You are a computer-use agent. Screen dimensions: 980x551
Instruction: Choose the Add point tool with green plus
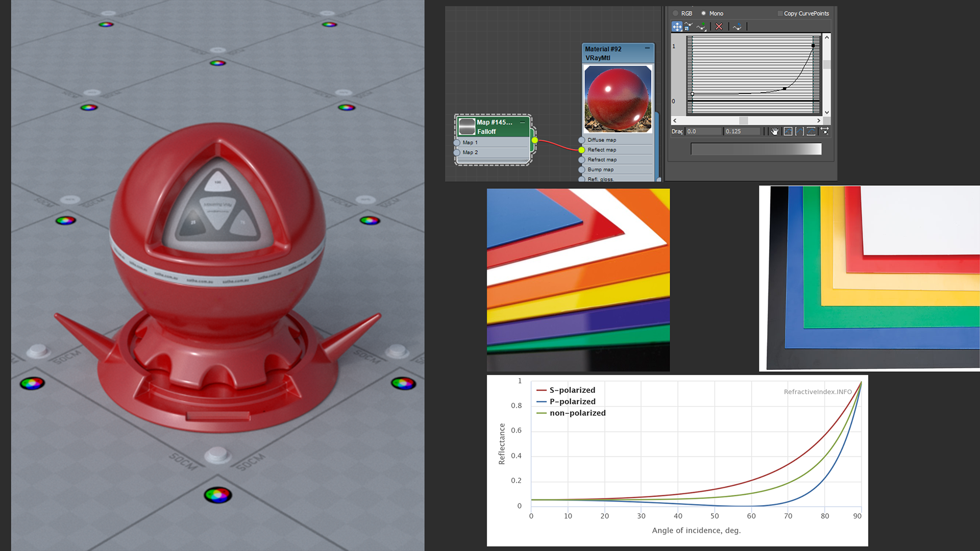pyautogui.click(x=701, y=27)
